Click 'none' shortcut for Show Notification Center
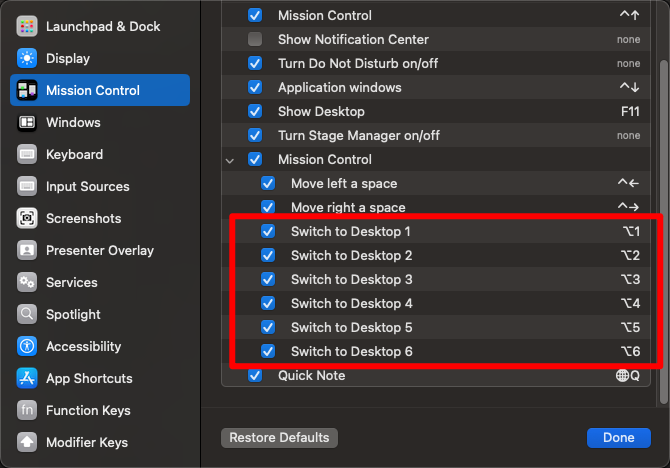Viewport: 670px width, 468px height. [629, 39]
